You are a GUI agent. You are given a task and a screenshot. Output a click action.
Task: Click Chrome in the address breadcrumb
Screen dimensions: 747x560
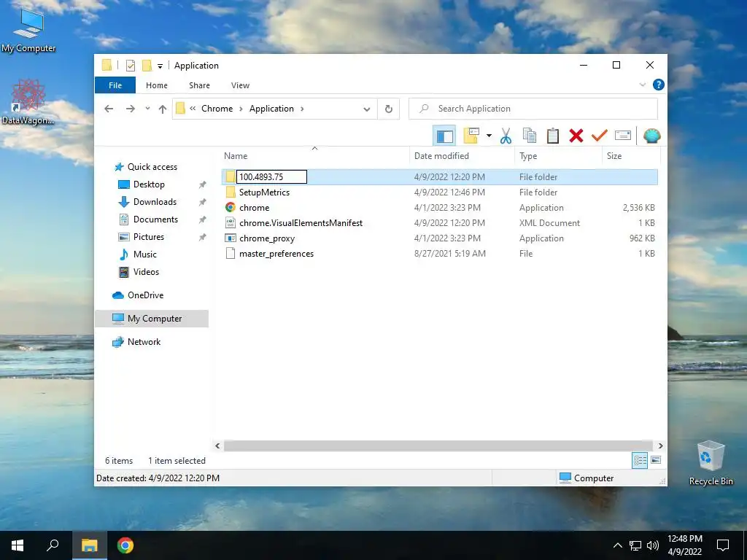217,109
